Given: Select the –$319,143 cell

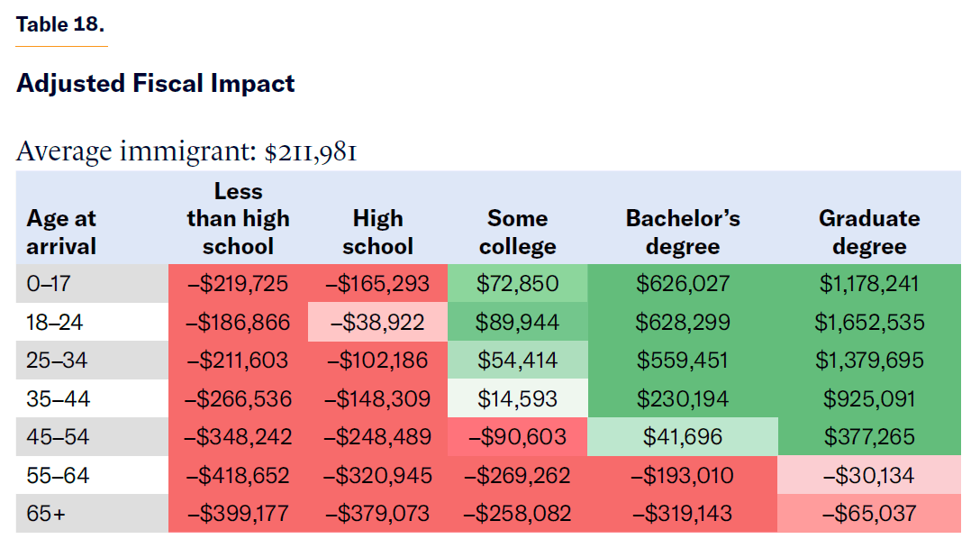Looking at the screenshot, I should click(683, 514).
